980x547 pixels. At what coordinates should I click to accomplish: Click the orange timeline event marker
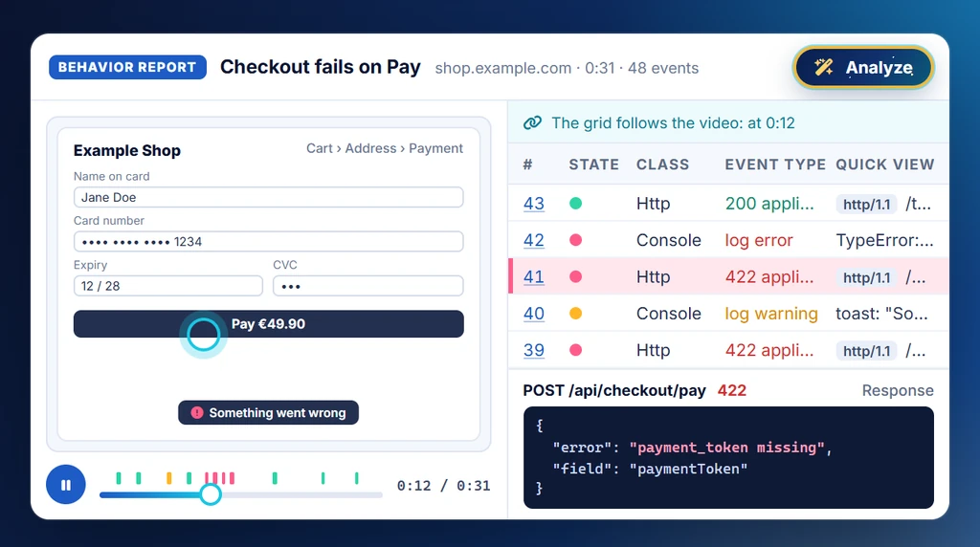[168, 478]
